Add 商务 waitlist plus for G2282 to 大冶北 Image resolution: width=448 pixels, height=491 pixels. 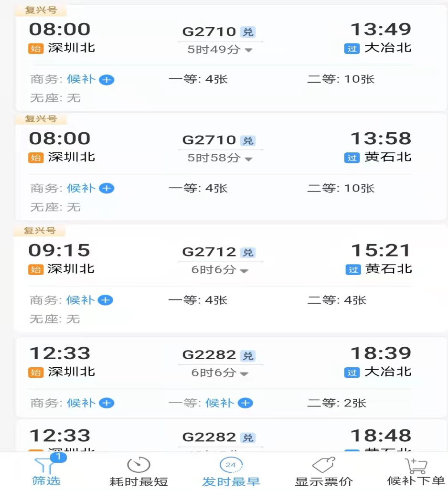click(x=107, y=403)
